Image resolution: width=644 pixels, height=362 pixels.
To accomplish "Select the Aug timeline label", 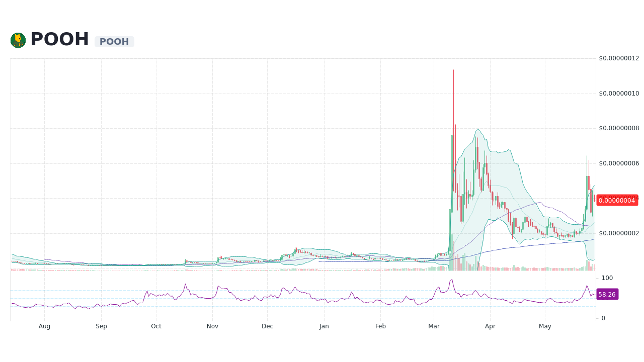I will pos(44,326).
